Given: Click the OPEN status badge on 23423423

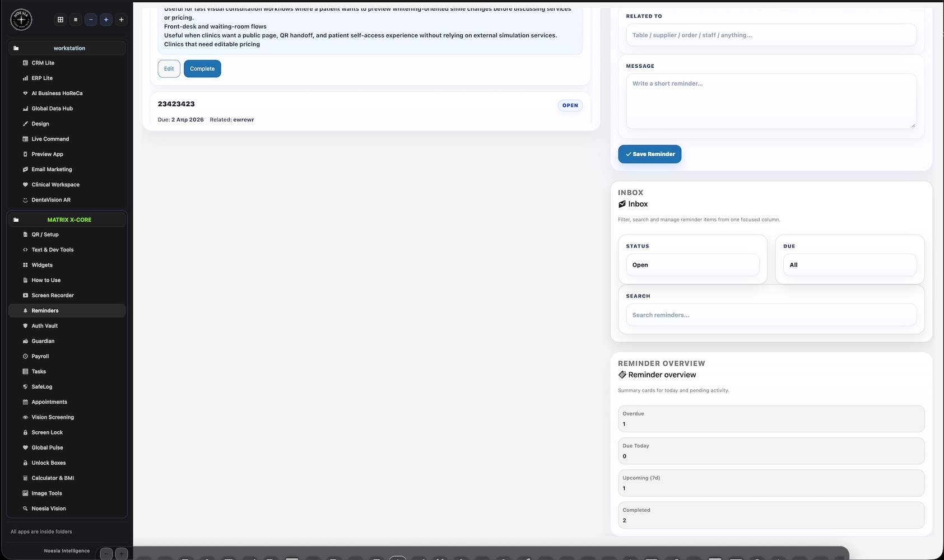Looking at the screenshot, I should click(x=570, y=105).
